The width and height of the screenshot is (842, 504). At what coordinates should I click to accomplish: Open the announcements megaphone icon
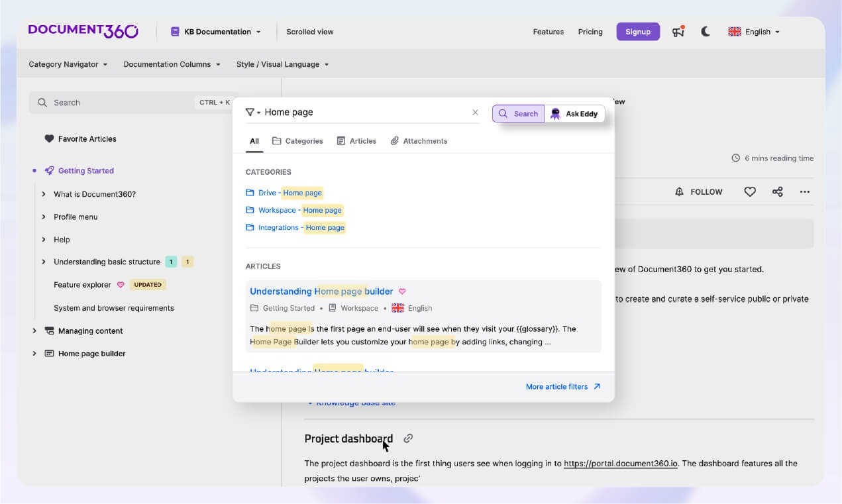click(x=678, y=31)
